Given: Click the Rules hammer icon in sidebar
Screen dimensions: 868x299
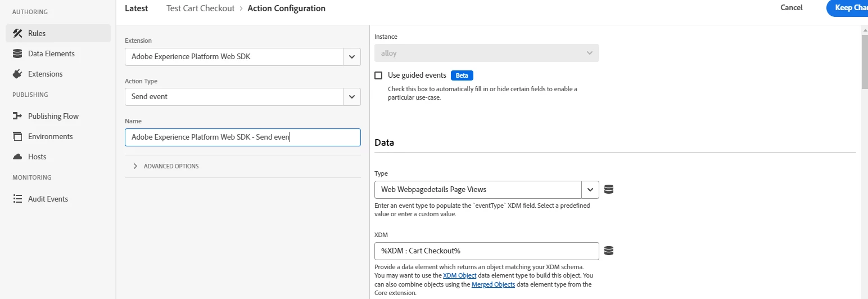Looking at the screenshot, I should 17,33.
